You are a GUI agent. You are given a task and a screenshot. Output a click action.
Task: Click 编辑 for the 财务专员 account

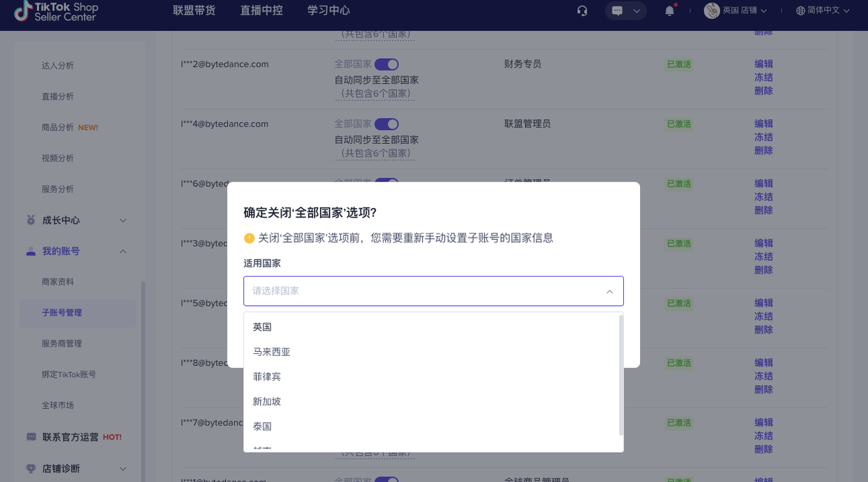[763, 64]
